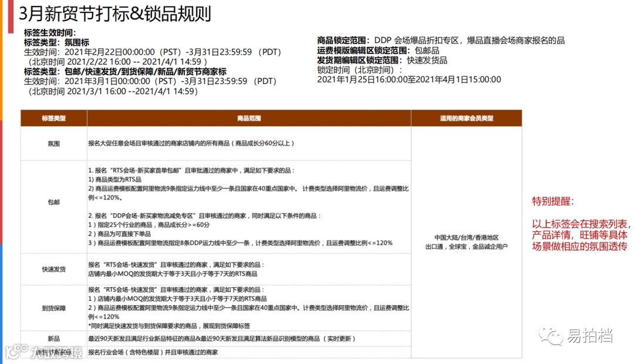Click the "新品" row label
Image resolution: width=634 pixels, height=364 pixels.
(x=54, y=339)
